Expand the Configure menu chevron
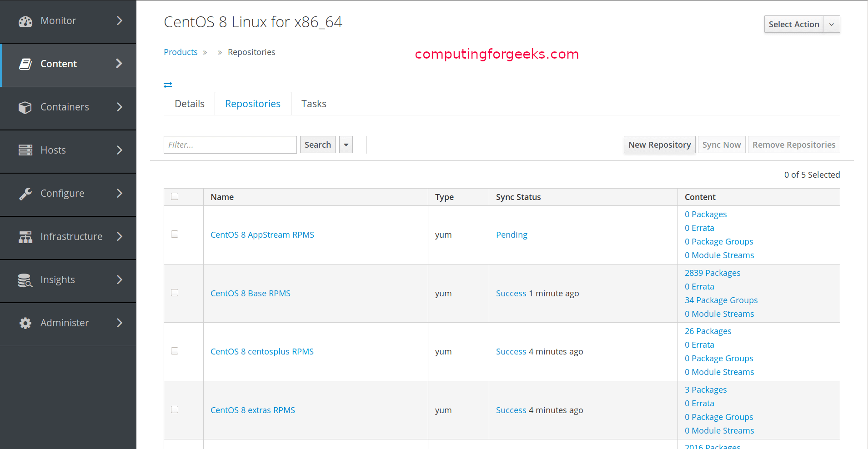Screen dimensions: 868x449 (120, 193)
